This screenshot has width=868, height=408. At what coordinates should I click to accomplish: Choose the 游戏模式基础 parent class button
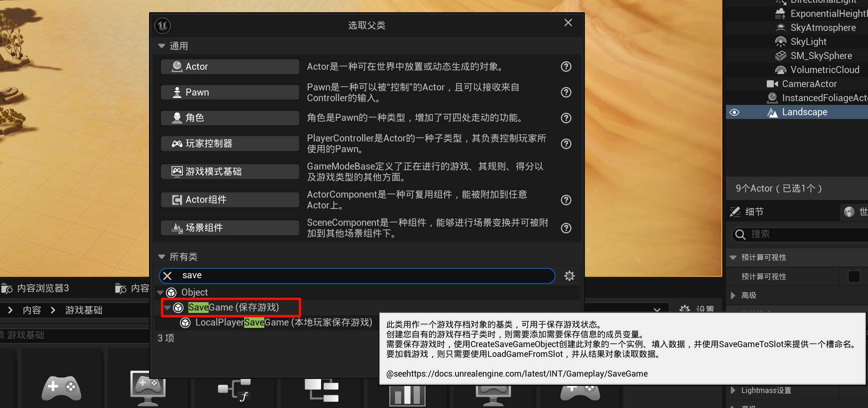coord(230,171)
